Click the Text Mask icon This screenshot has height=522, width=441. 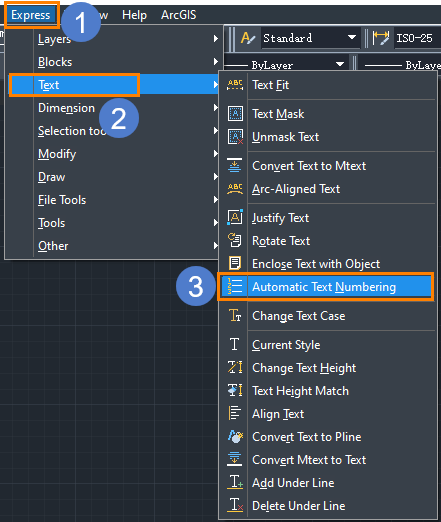[235, 114]
